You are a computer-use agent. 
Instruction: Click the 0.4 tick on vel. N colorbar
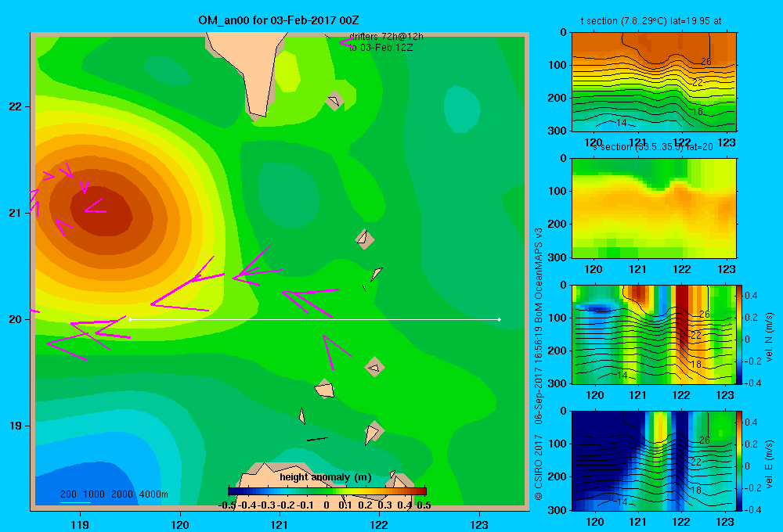752,296
